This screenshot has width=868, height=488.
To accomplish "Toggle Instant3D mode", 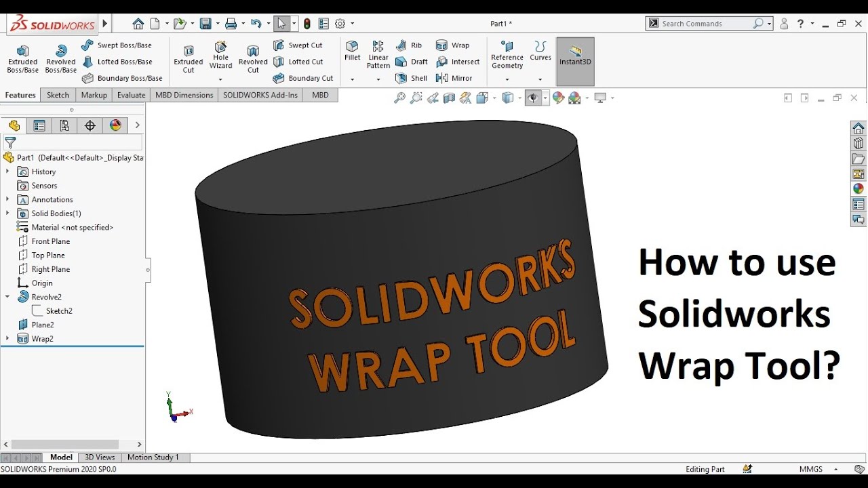I will [575, 61].
